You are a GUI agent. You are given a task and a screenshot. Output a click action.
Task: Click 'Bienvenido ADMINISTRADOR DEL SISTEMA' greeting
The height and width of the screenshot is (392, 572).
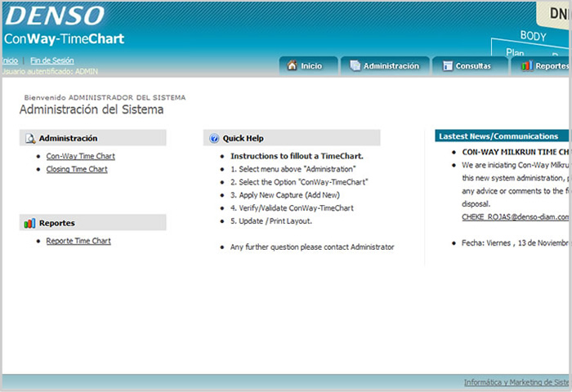click(x=105, y=97)
